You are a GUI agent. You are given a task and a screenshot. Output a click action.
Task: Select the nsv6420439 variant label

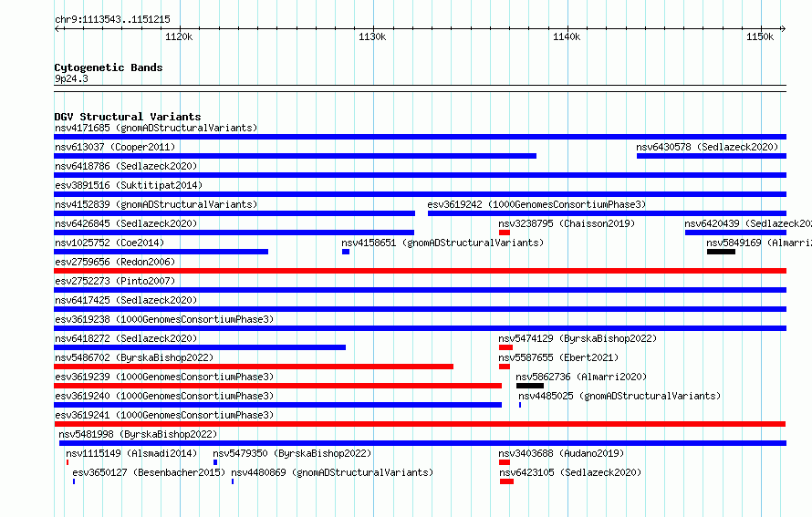point(748,223)
